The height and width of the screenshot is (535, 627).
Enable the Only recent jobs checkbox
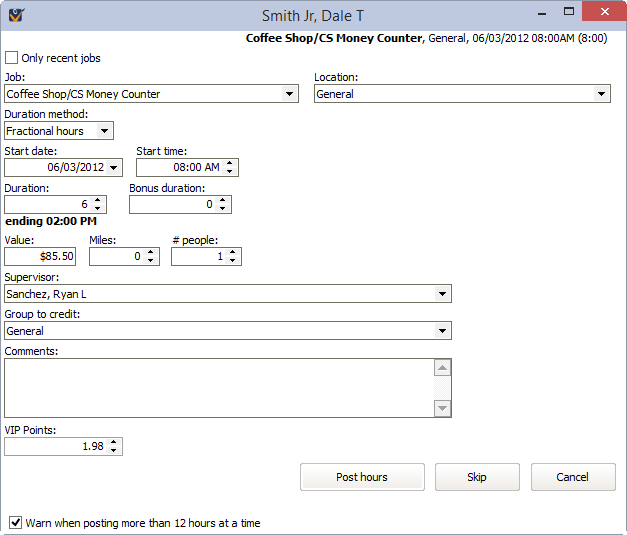[x=11, y=58]
